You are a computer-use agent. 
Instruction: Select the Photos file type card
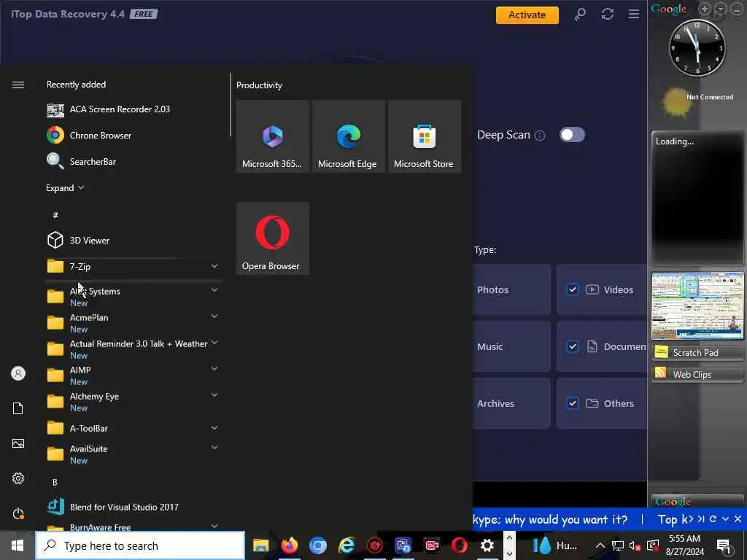(x=511, y=289)
